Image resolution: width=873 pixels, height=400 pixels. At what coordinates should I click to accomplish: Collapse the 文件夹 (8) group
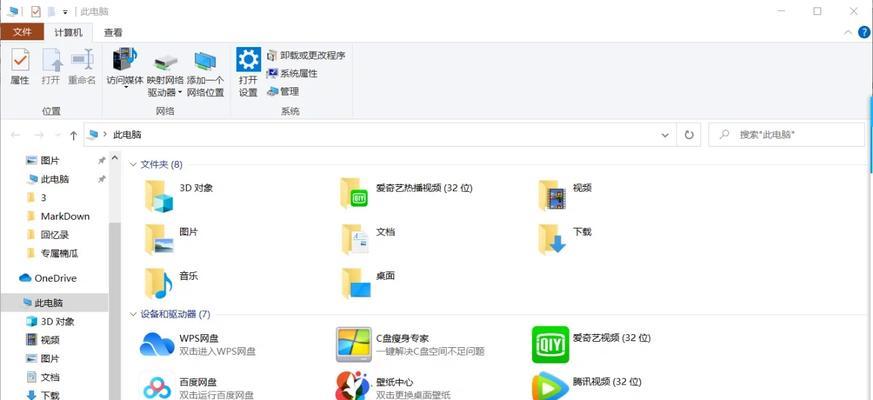click(133, 164)
